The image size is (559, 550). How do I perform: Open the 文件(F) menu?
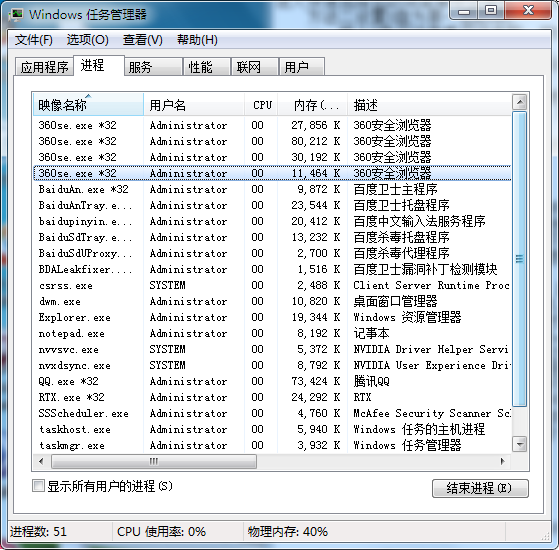click(34, 40)
